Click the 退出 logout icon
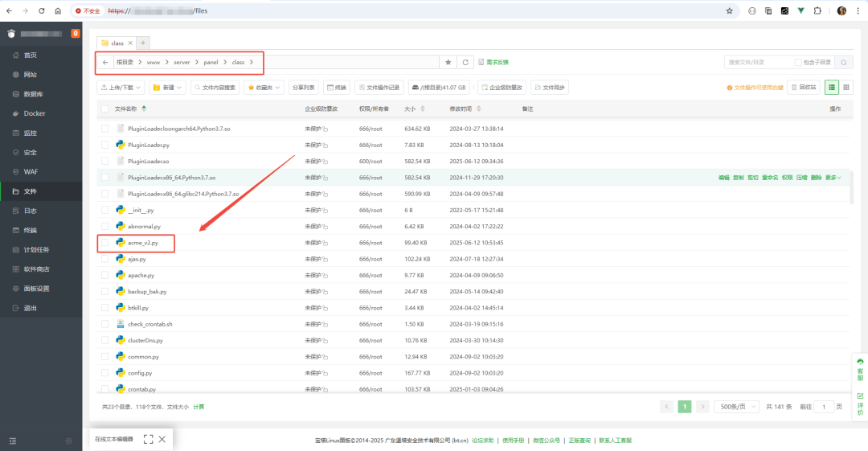868x451 pixels. click(15, 308)
